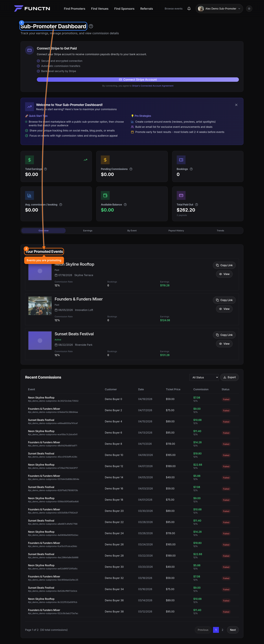The height and width of the screenshot is (644, 264).
Task: Click the ticket icon above Bookings
Action: [x=181, y=160]
